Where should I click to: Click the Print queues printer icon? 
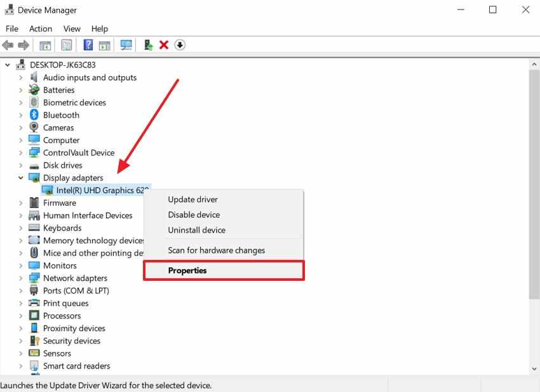click(x=34, y=303)
